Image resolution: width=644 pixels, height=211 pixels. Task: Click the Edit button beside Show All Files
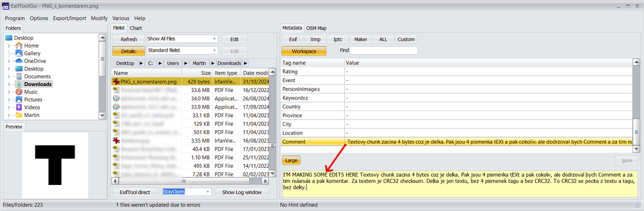tap(234, 39)
